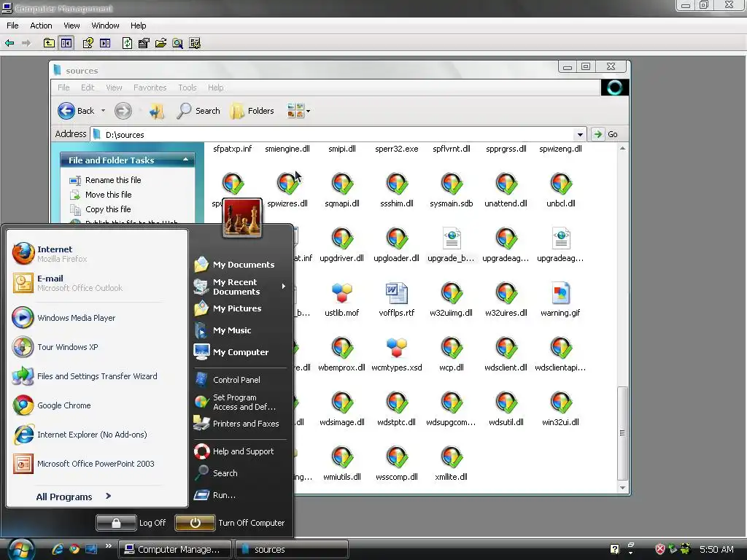747x560 pixels.
Task: Start Tour Windows XP
Action: (55, 347)
